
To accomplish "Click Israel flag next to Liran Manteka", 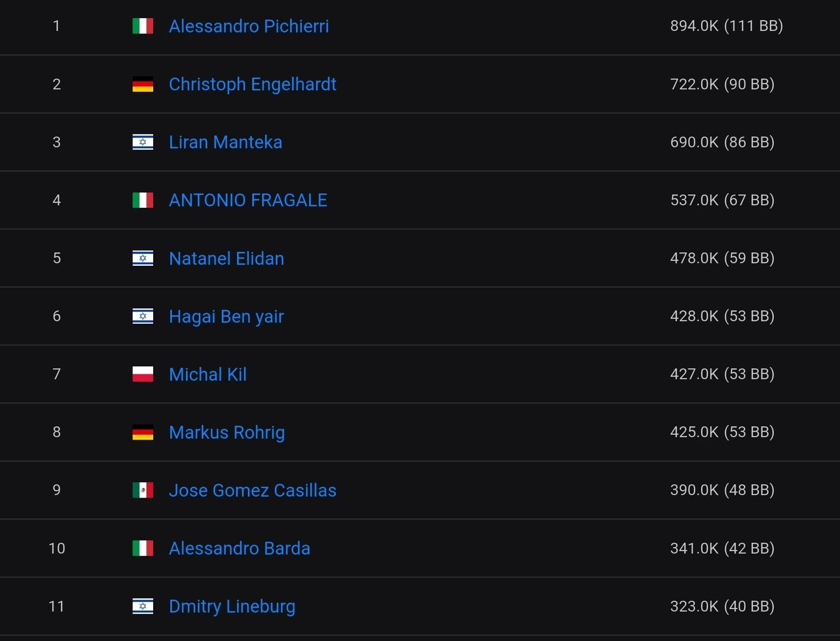I will (143, 142).
